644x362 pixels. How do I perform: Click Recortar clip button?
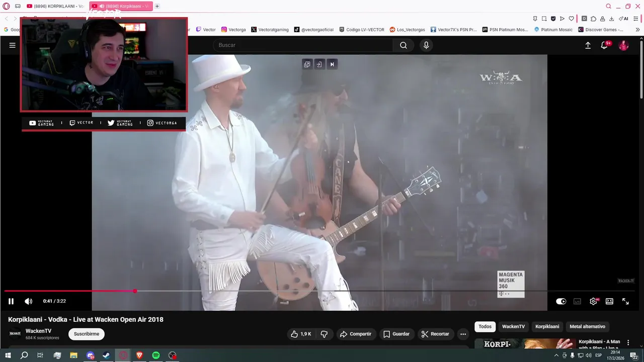click(435, 334)
